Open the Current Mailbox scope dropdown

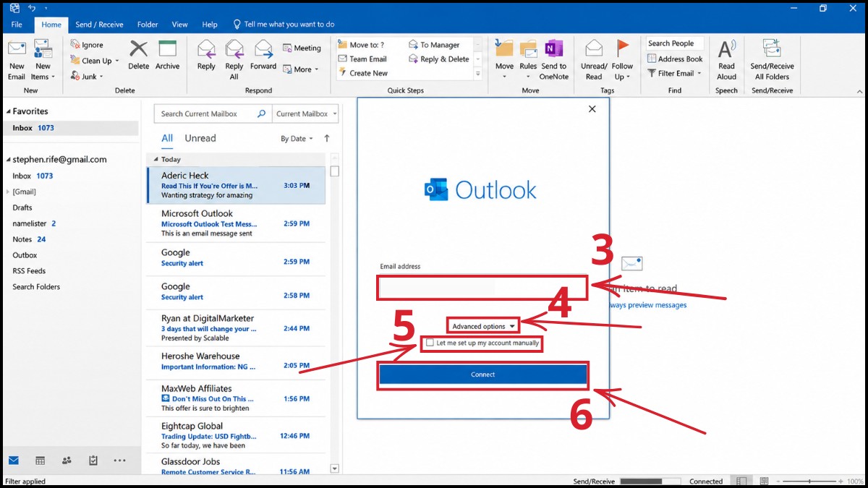[x=305, y=114]
